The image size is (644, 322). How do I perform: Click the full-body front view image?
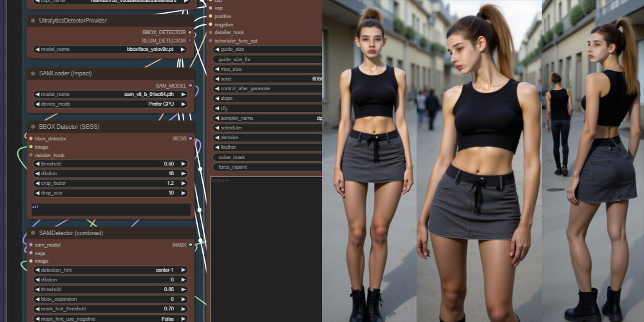pyautogui.click(x=370, y=161)
